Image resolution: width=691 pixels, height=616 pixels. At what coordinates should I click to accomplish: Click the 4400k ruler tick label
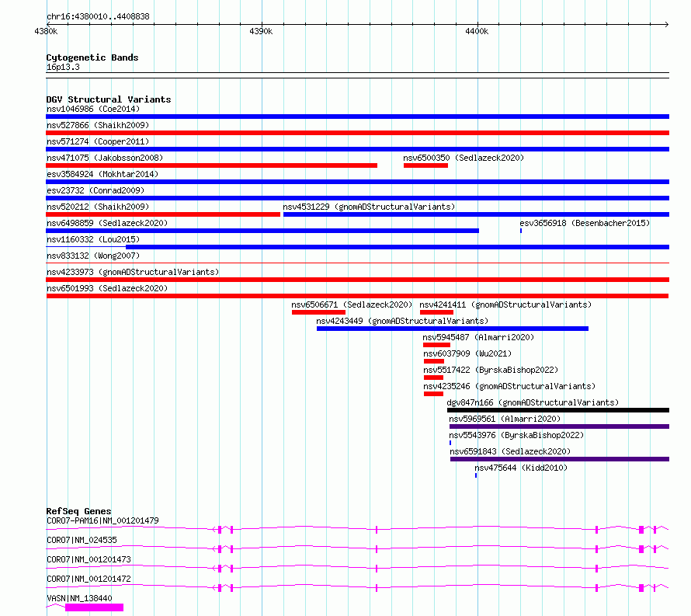[x=477, y=31]
